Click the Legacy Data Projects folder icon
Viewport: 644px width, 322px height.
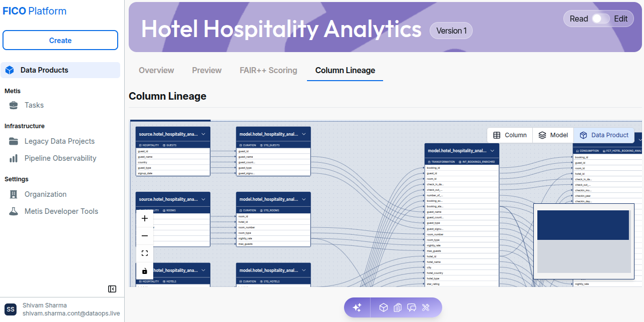[14, 141]
